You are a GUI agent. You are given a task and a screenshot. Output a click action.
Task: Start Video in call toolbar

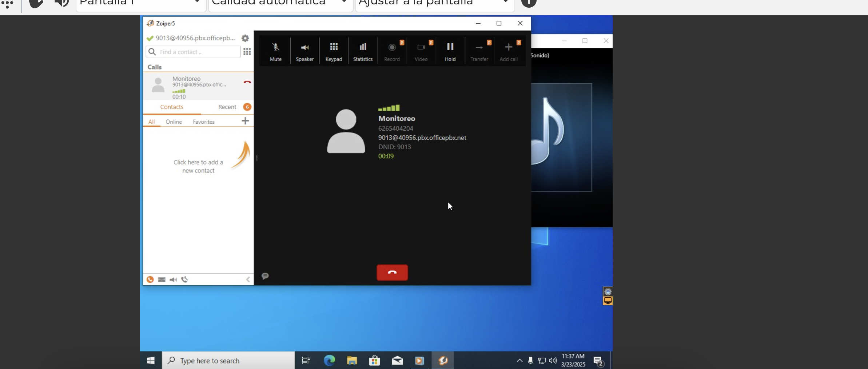coord(421,51)
